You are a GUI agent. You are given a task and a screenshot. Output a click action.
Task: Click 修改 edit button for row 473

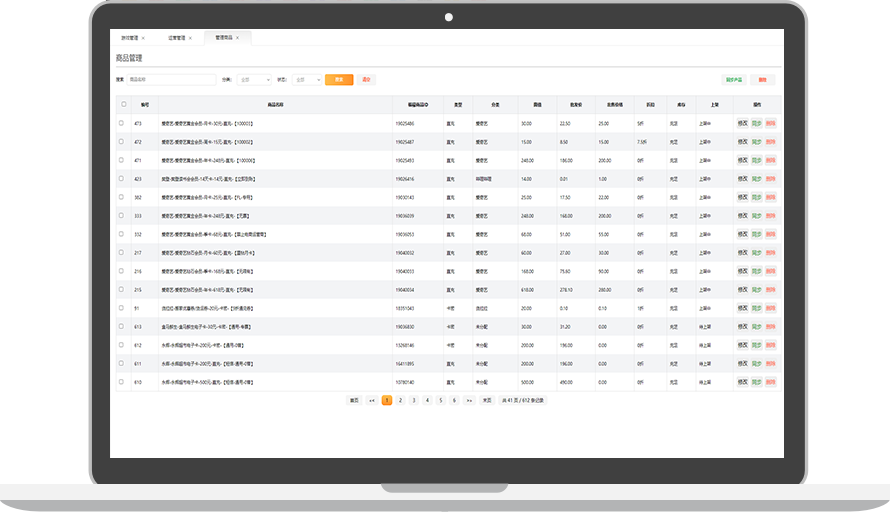coord(742,123)
